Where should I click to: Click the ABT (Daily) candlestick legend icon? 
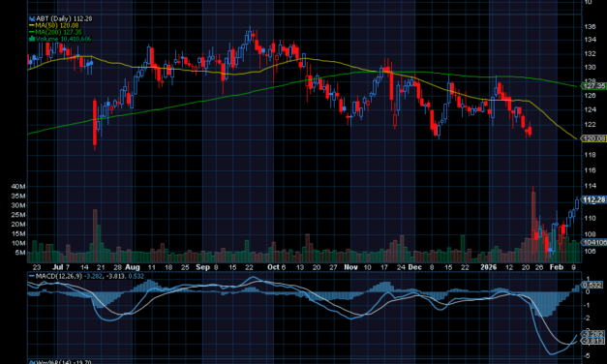[32, 18]
